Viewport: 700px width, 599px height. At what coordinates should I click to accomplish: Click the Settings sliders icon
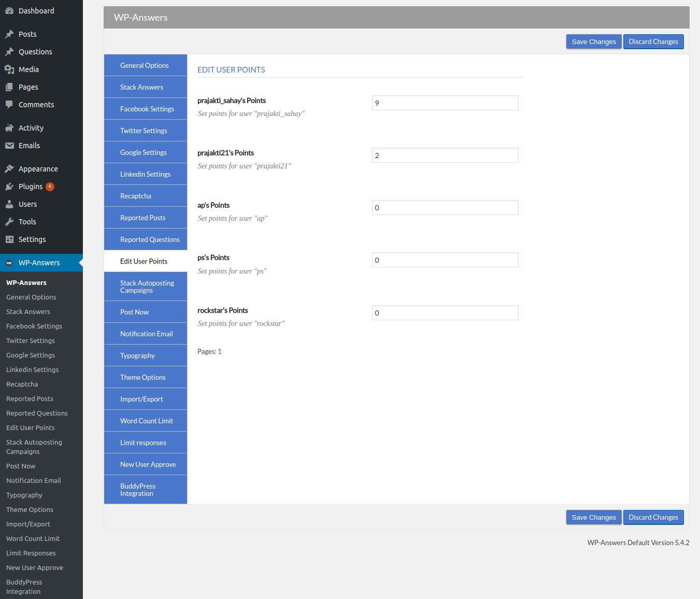[x=9, y=239]
